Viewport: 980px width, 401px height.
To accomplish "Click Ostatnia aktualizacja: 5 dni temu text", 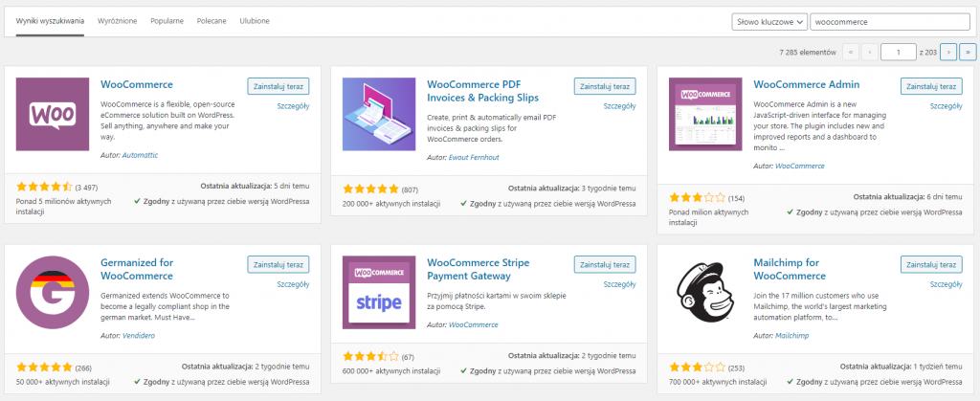I will pos(255,186).
